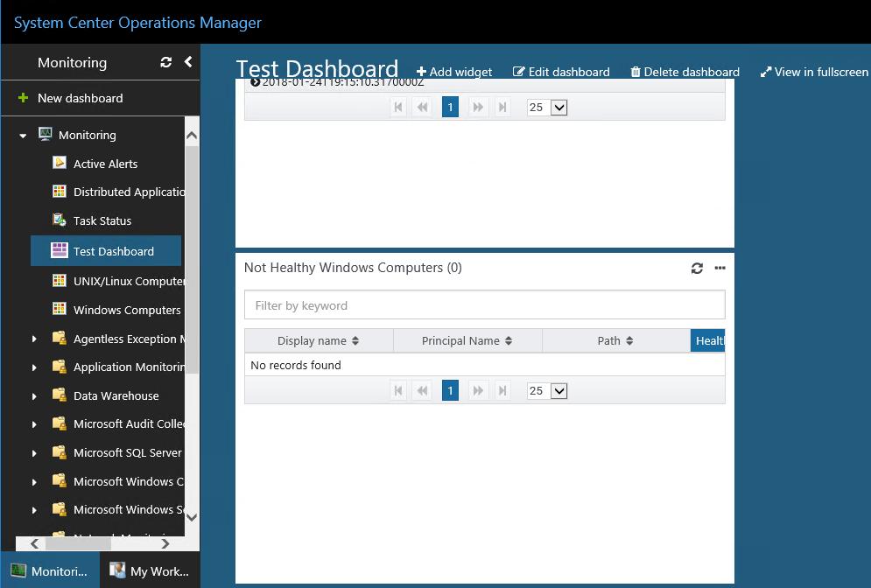871x588 pixels.
Task: Edit the Test Dashboard
Action: click(x=561, y=72)
